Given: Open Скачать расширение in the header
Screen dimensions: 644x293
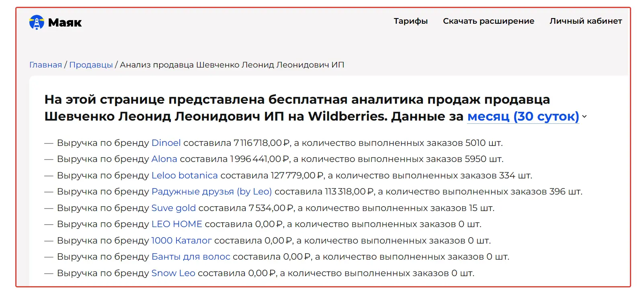Looking at the screenshot, I should click(488, 21).
